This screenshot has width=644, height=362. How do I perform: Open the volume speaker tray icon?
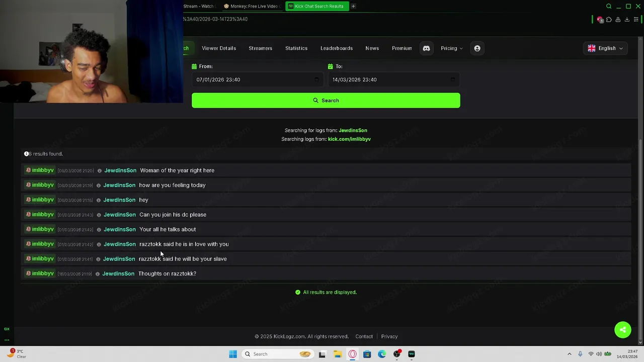pyautogui.click(x=599, y=354)
